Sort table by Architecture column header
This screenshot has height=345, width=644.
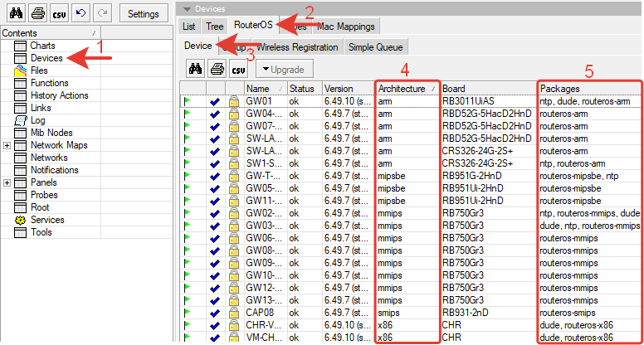pyautogui.click(x=402, y=88)
